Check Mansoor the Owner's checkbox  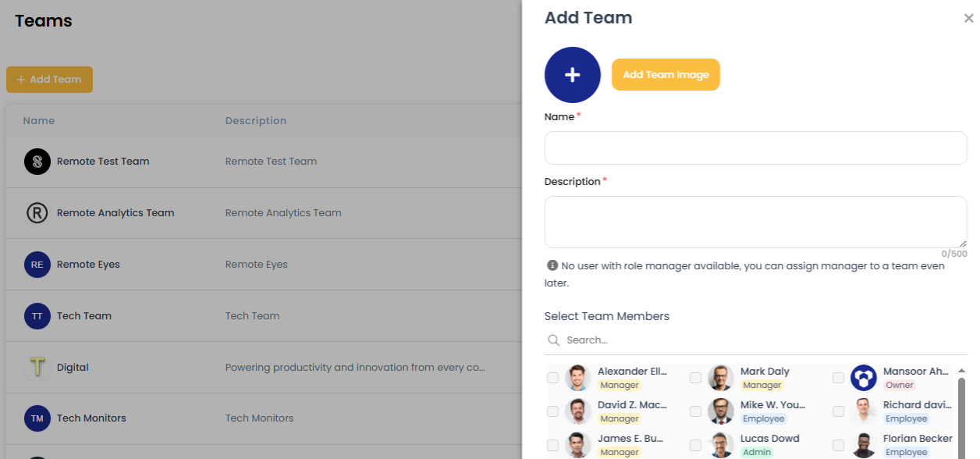pos(838,378)
